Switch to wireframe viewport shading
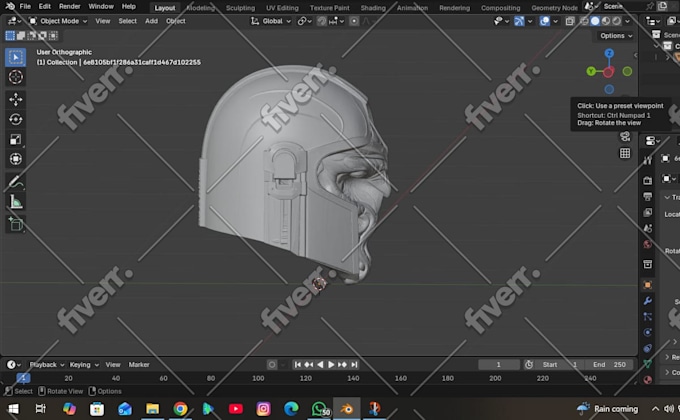Screen dimensions: 680x420 click(585, 21)
